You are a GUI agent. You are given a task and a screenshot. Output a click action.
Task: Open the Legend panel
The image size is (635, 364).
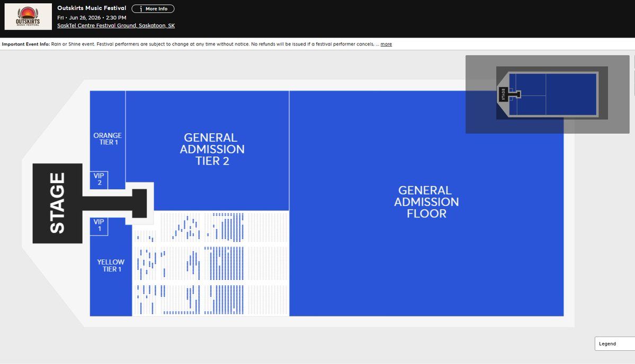(614, 343)
